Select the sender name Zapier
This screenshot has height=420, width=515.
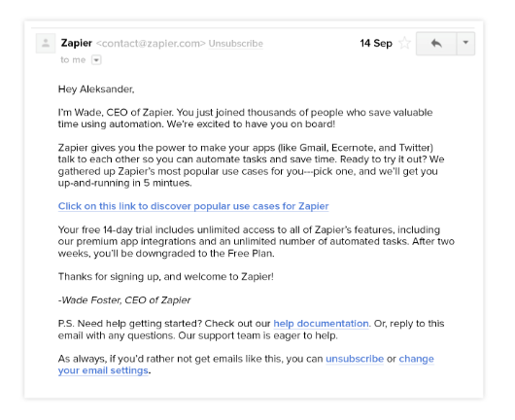click(76, 43)
